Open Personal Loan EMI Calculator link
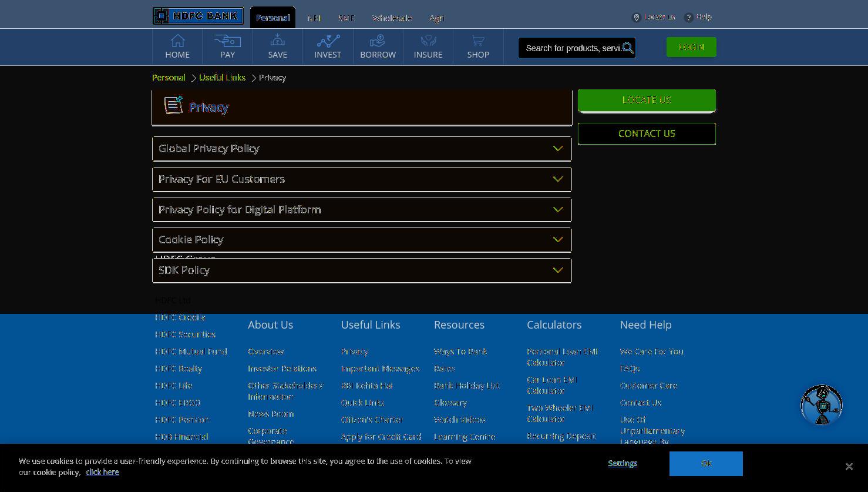The height and width of the screenshot is (492, 868). click(x=563, y=357)
